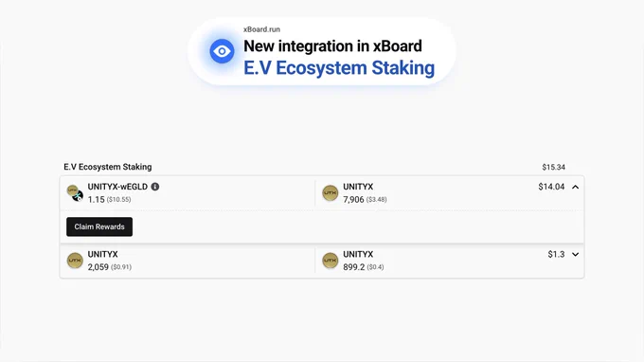Click the 1.15 staked LP amount
Image resolution: width=644 pixels, height=362 pixels.
[96, 200]
